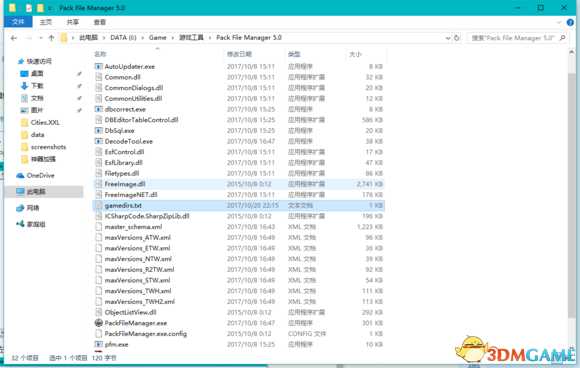Sort by the 类型 column header
Viewport: 580px width, 368px height.
tap(294, 54)
